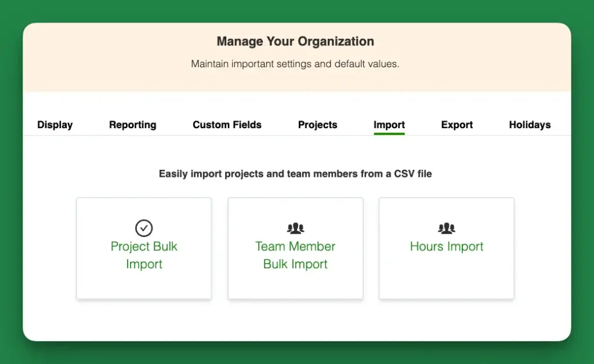Click the green underline beneath the Import tab
This screenshot has width=594, height=364.
pos(389,134)
